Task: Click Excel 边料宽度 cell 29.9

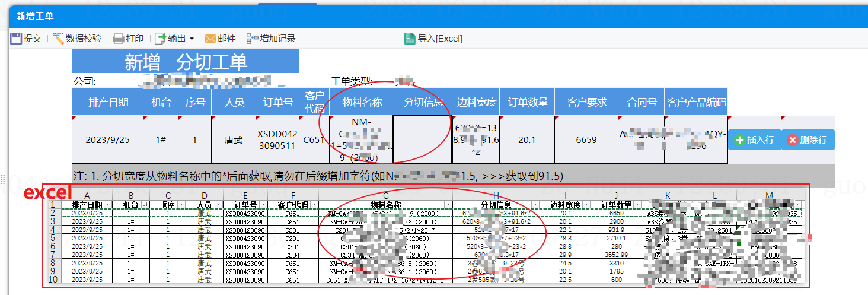Action: pos(564,255)
